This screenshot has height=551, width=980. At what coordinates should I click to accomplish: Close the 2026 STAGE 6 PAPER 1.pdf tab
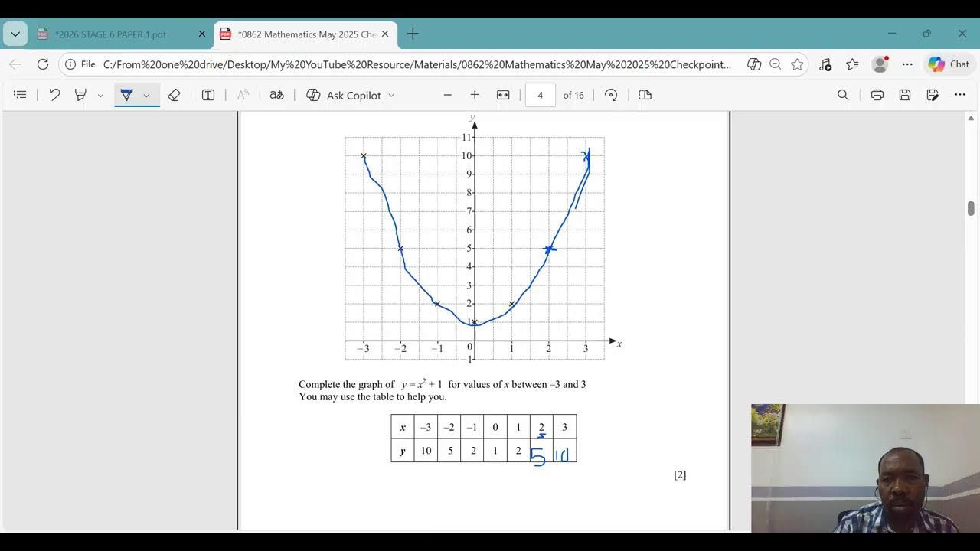pyautogui.click(x=202, y=34)
